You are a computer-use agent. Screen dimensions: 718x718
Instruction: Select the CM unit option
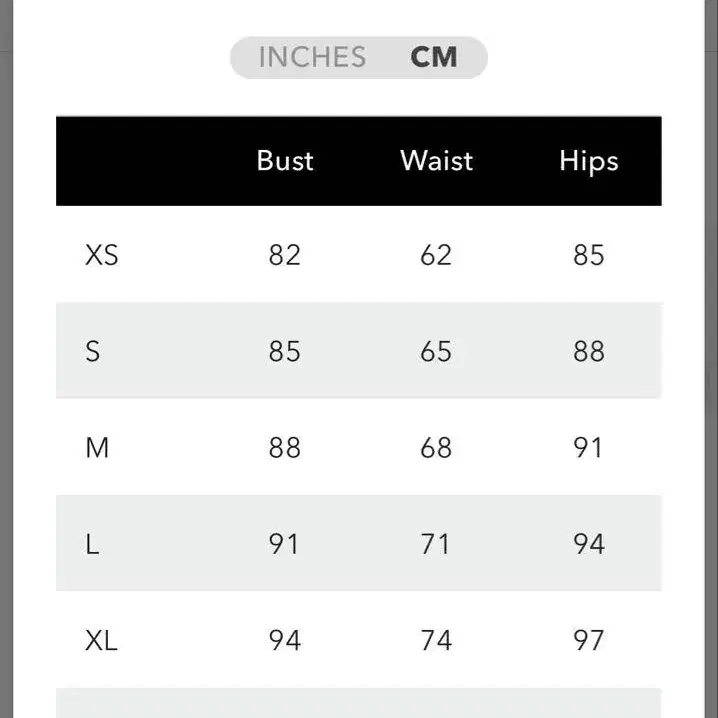434,57
